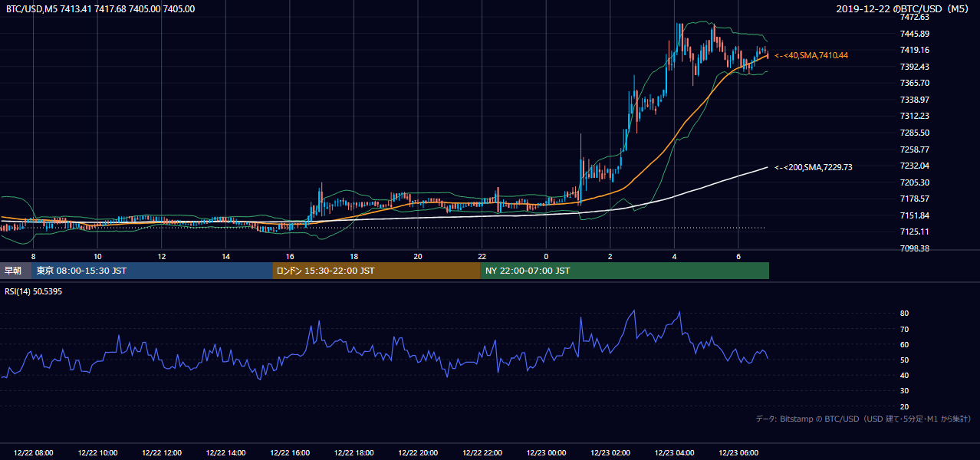Click the 12/22 22:00 time marker
The image size is (980, 460).
pyautogui.click(x=482, y=453)
